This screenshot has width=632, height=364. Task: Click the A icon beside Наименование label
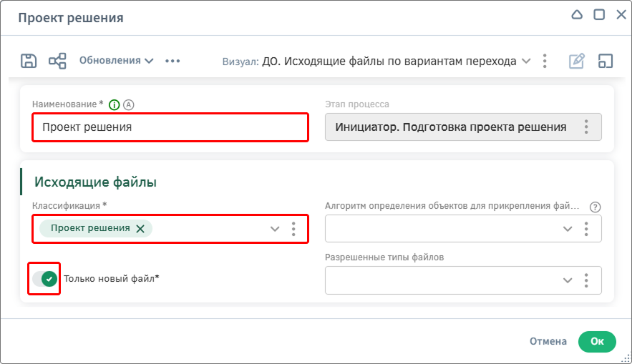129,104
